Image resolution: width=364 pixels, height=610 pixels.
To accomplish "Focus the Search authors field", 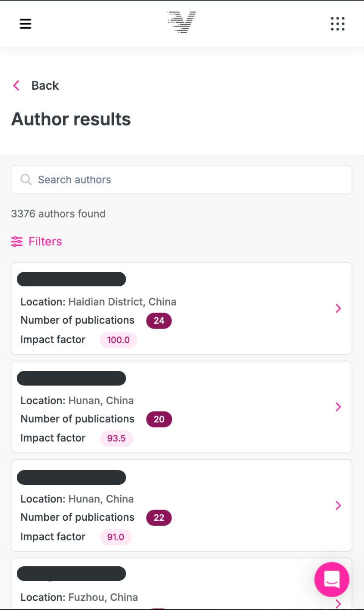I will [x=182, y=180].
